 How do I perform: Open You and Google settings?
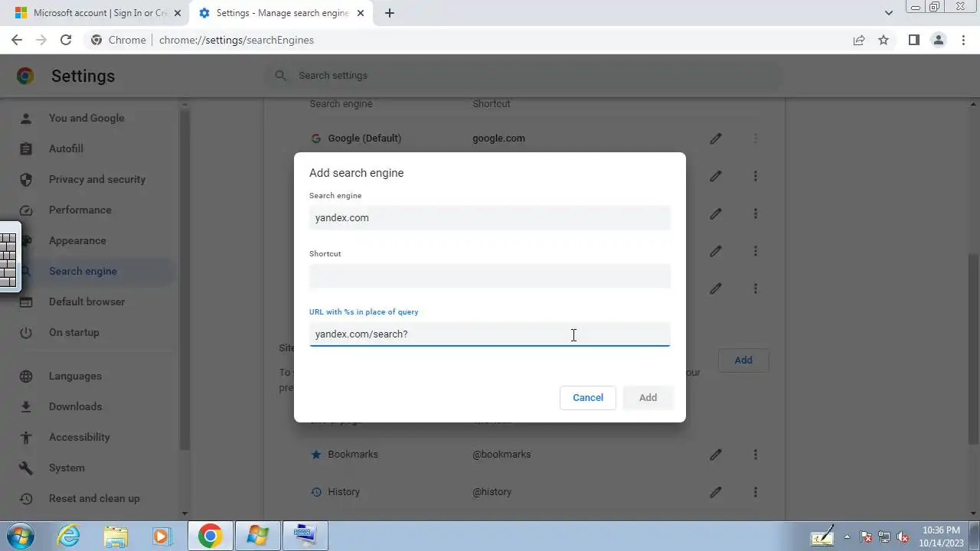pyautogui.click(x=87, y=118)
